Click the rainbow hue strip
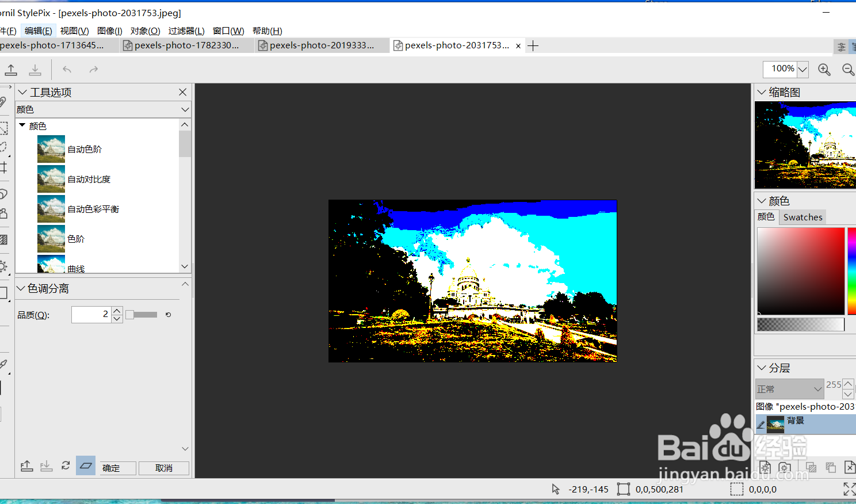 (x=851, y=270)
